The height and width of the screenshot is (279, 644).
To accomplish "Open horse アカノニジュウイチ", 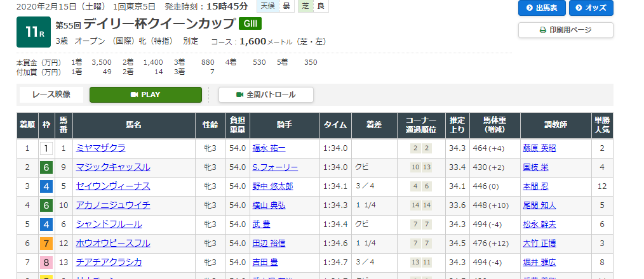I will tap(113, 205).
